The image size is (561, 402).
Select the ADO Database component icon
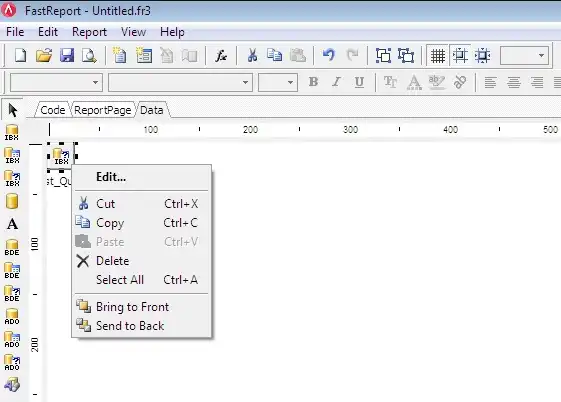pyautogui.click(x=12, y=317)
